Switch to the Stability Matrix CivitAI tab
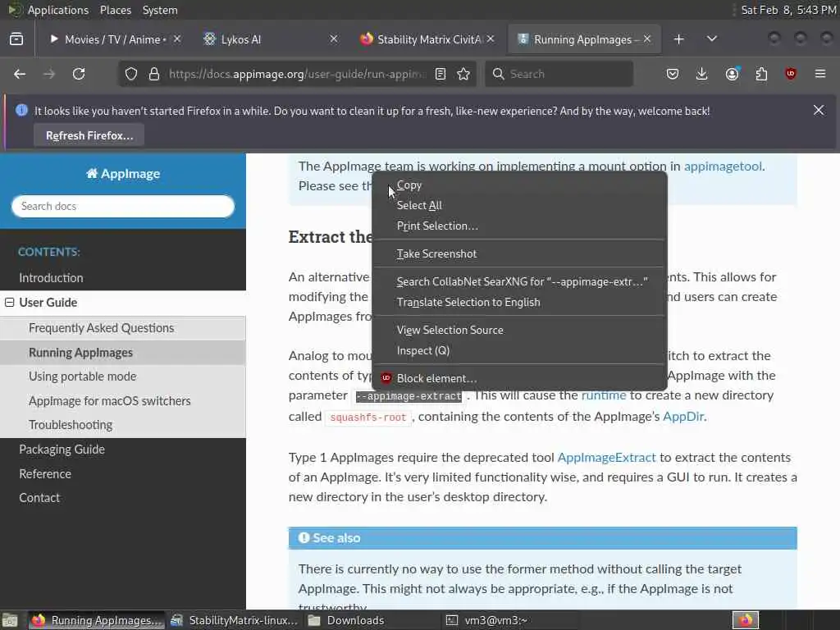Image resolution: width=840 pixels, height=630 pixels. (427, 39)
